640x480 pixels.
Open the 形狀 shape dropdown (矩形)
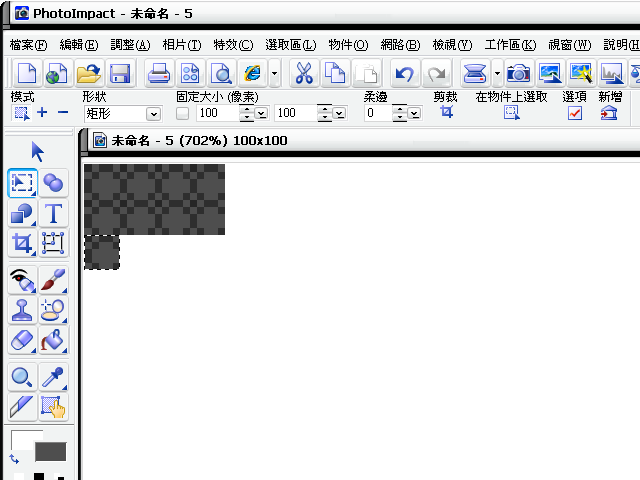pyautogui.click(x=123, y=113)
